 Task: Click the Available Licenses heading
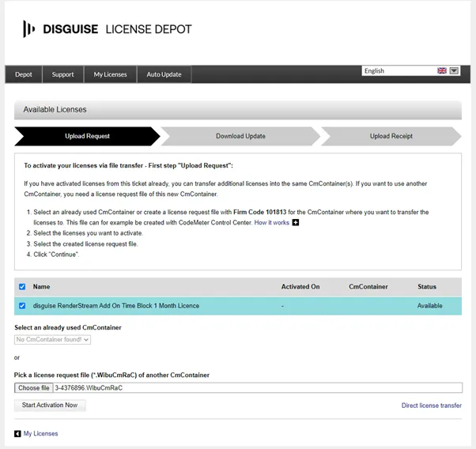pos(55,110)
